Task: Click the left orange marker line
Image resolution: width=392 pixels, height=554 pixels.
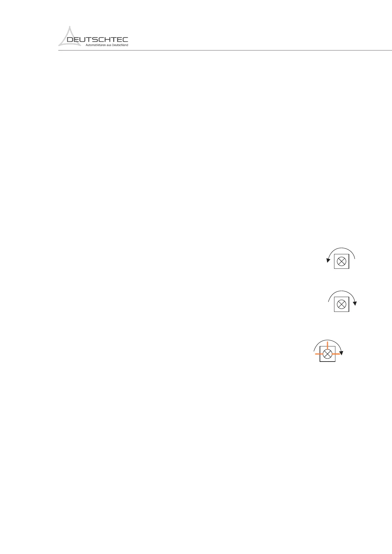Action: pos(319,354)
